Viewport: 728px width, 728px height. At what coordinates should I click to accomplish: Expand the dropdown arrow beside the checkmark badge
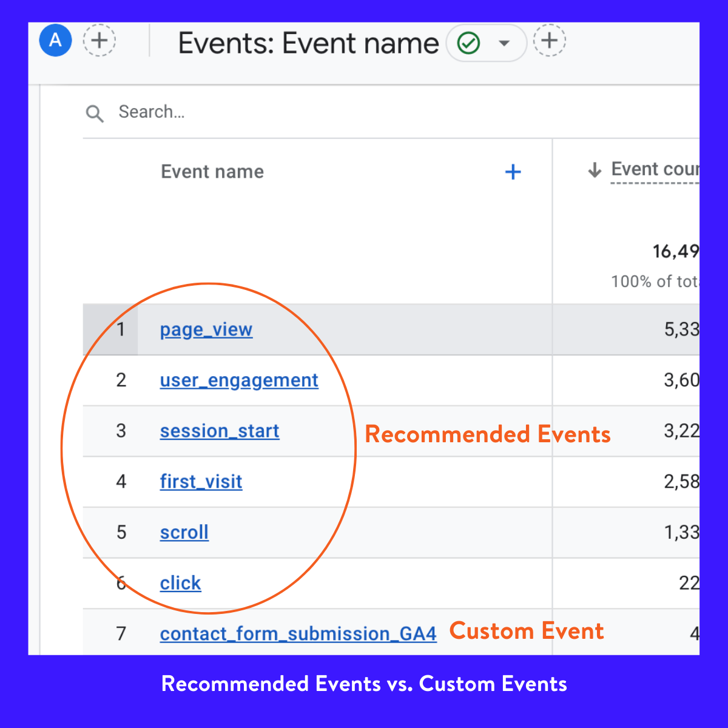[x=504, y=44]
